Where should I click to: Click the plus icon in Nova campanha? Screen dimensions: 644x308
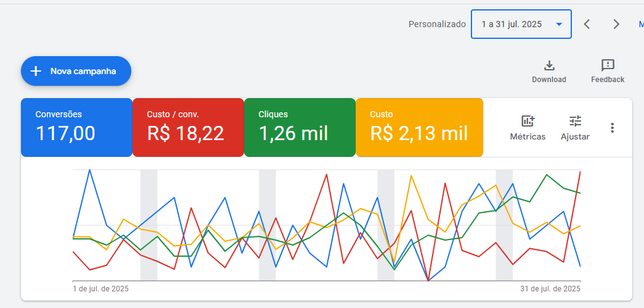[36, 71]
